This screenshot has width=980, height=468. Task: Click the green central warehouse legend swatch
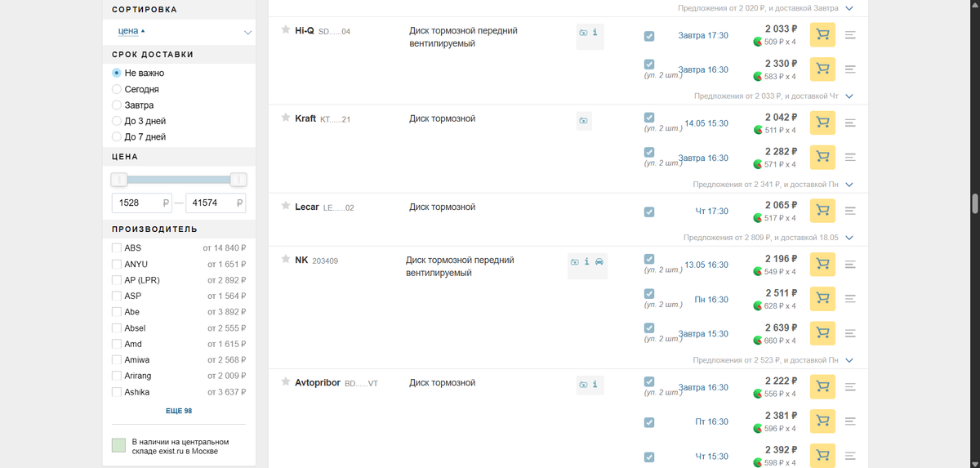(118, 445)
